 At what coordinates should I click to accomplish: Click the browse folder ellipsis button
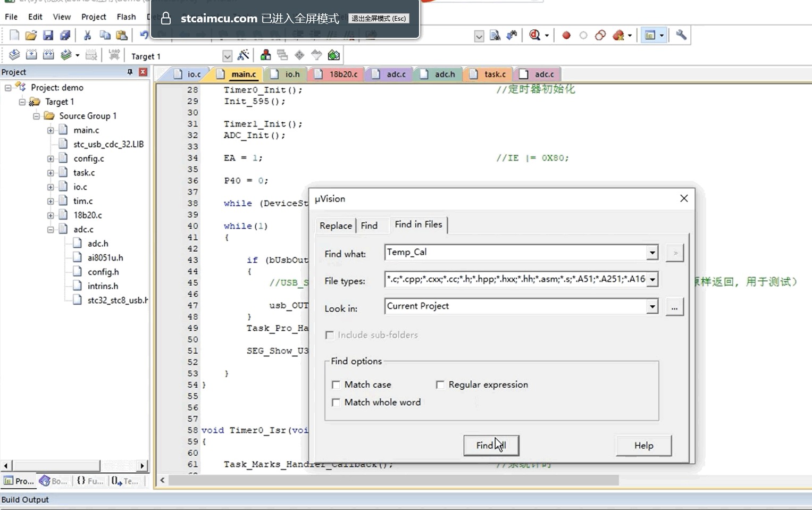click(x=674, y=307)
